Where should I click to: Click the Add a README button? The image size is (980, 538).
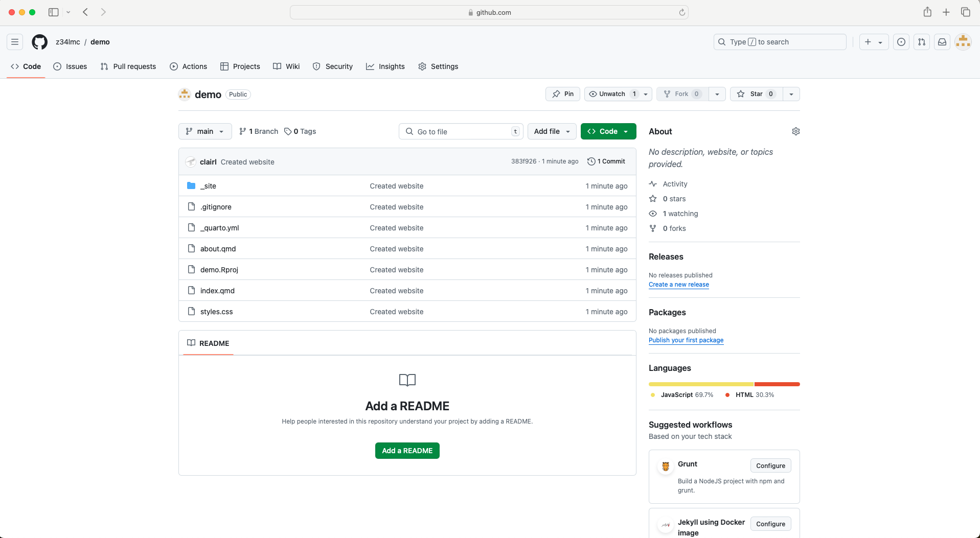tap(407, 451)
